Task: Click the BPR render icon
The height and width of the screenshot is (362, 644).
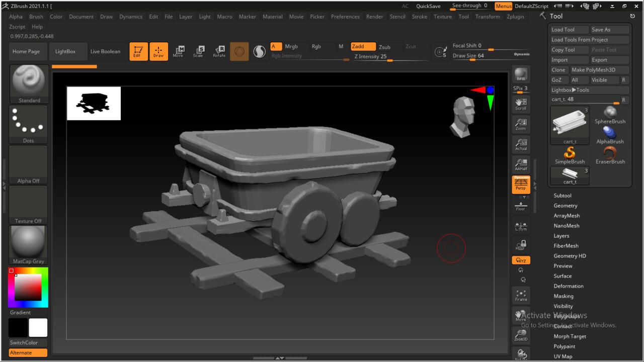Action: [x=521, y=74]
